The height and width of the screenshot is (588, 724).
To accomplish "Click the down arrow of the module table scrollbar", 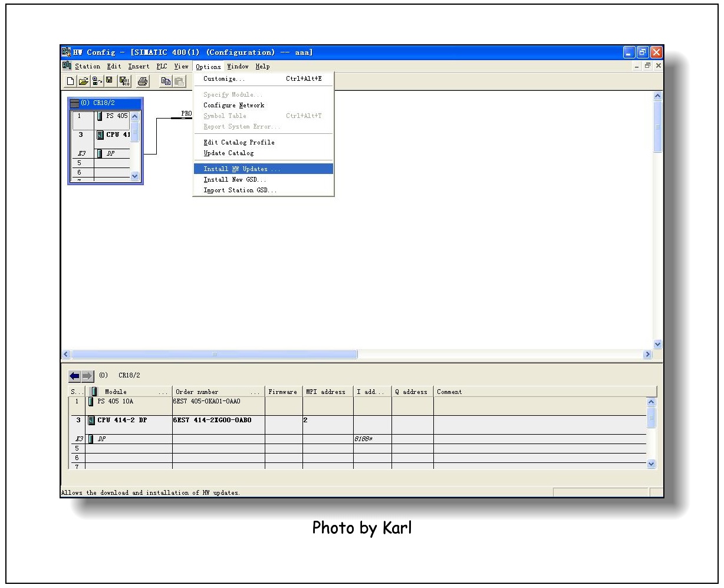I will coord(651,464).
